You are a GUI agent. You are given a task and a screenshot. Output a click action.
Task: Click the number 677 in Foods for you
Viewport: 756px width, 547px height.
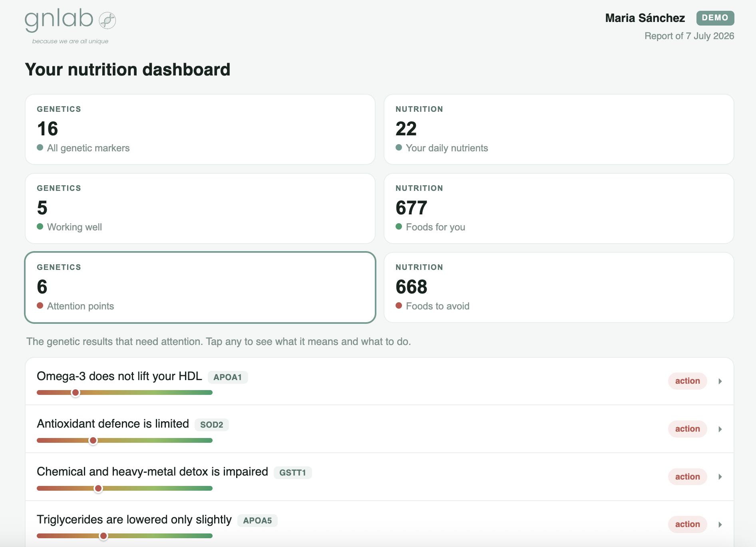412,208
